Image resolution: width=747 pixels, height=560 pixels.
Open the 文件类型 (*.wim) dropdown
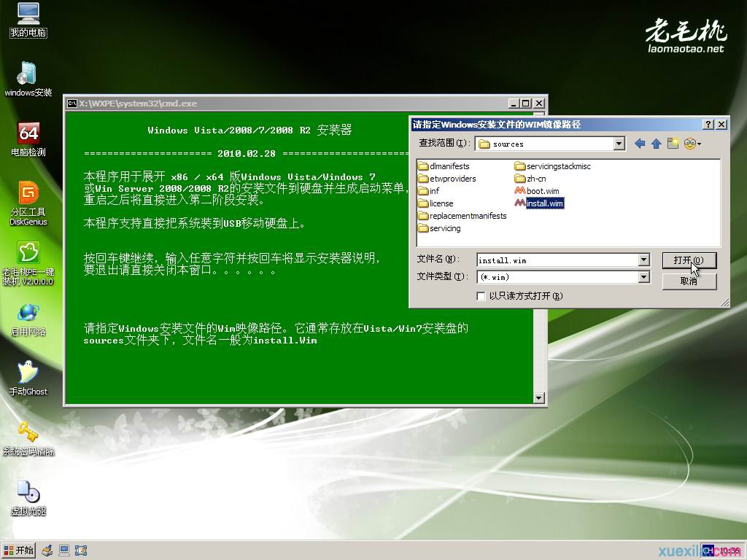(643, 277)
